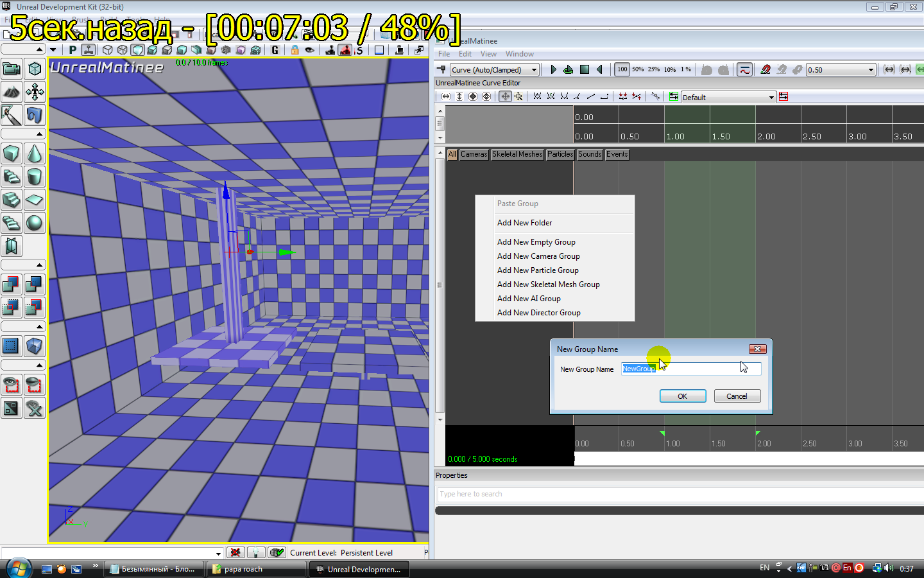Image resolution: width=924 pixels, height=578 pixels.
Task: Click the CSG Subtract icon
Action: pos(35,285)
